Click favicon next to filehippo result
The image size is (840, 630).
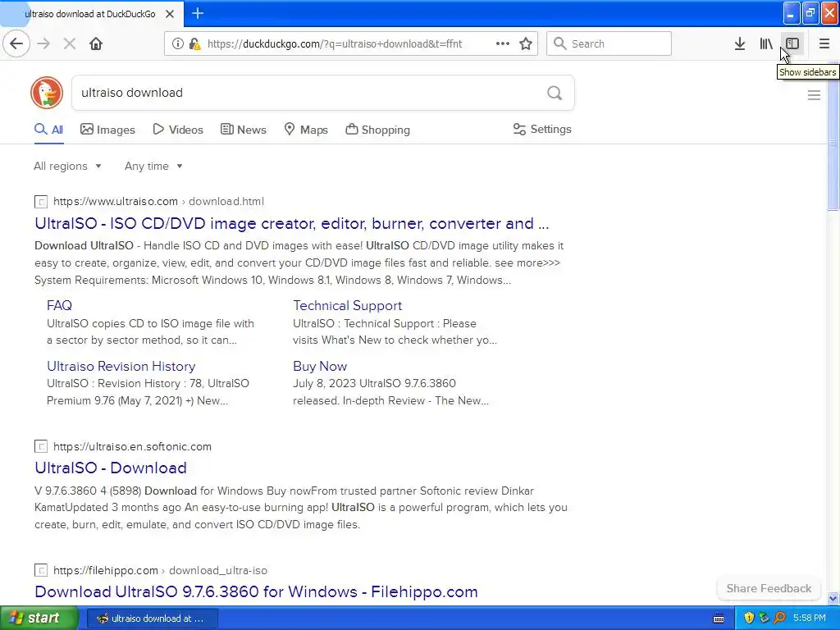41,571
